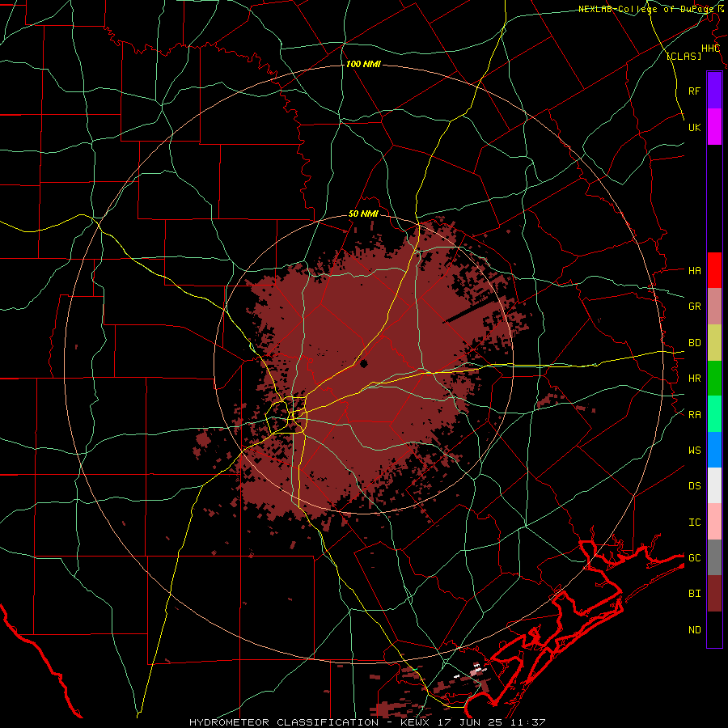Click the "WS" legend label
Image resolution: width=728 pixels, height=728 pixels.
point(694,451)
